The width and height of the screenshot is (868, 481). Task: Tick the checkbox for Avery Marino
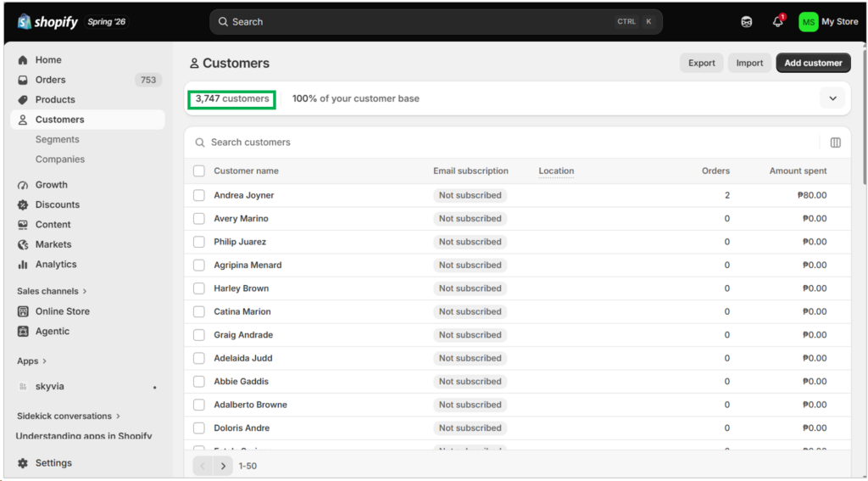click(x=198, y=218)
